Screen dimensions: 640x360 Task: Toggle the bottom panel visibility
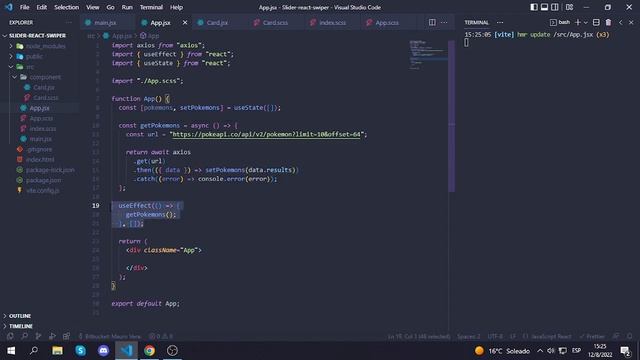pos(544,7)
